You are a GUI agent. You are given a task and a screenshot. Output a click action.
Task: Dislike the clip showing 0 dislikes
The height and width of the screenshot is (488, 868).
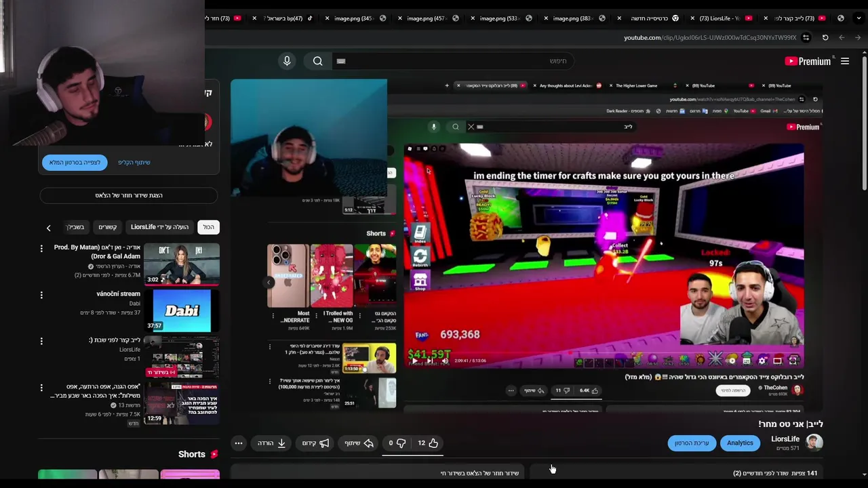coord(397,443)
